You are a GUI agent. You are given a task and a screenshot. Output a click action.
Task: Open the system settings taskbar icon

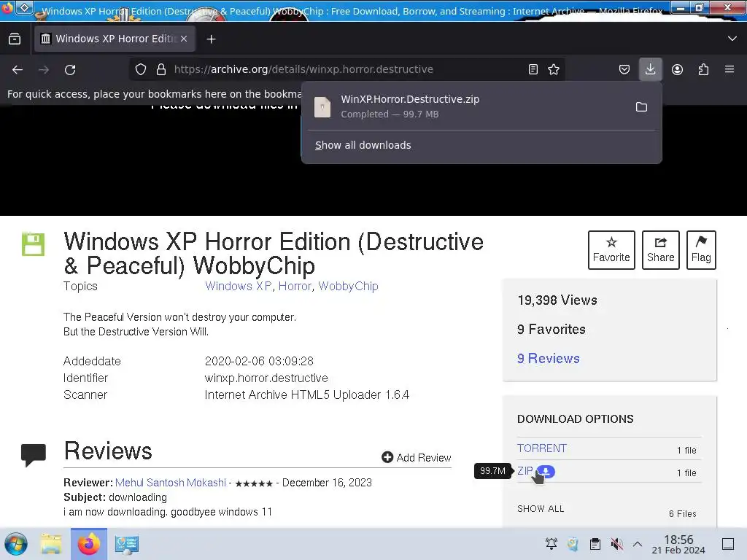point(127,544)
